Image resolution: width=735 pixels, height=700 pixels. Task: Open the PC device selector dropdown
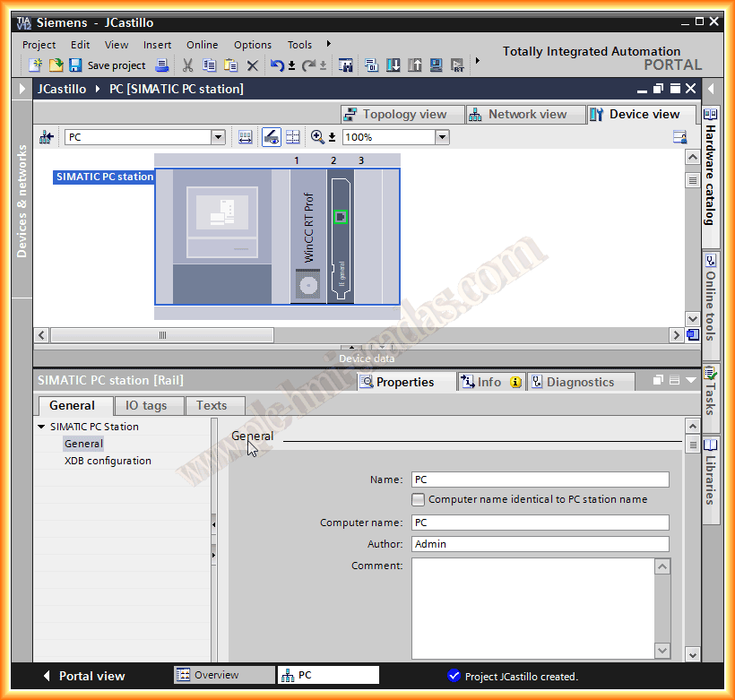[x=218, y=137]
